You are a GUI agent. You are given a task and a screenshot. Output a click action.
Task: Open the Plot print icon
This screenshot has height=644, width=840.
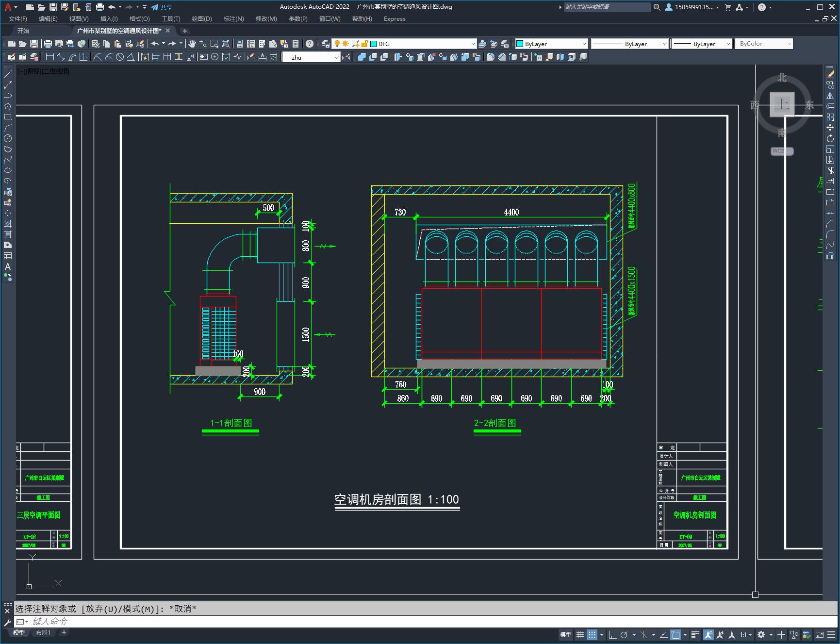48,44
